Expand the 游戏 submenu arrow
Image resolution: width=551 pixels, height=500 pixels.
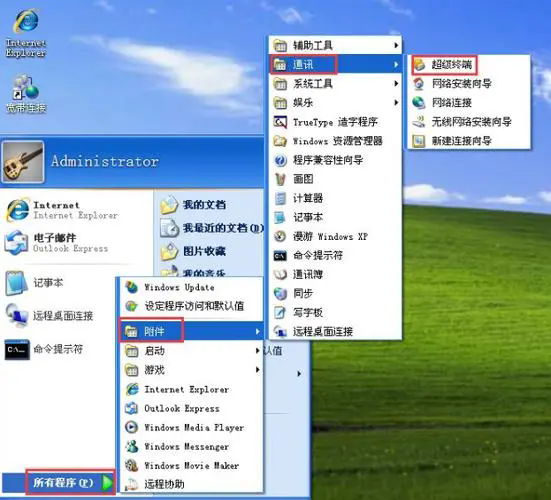coord(258,370)
